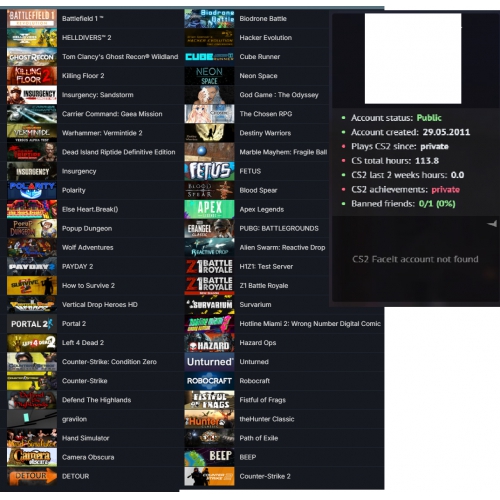Select the BEEP game thumbnail
500x500 pixels.
[209, 457]
